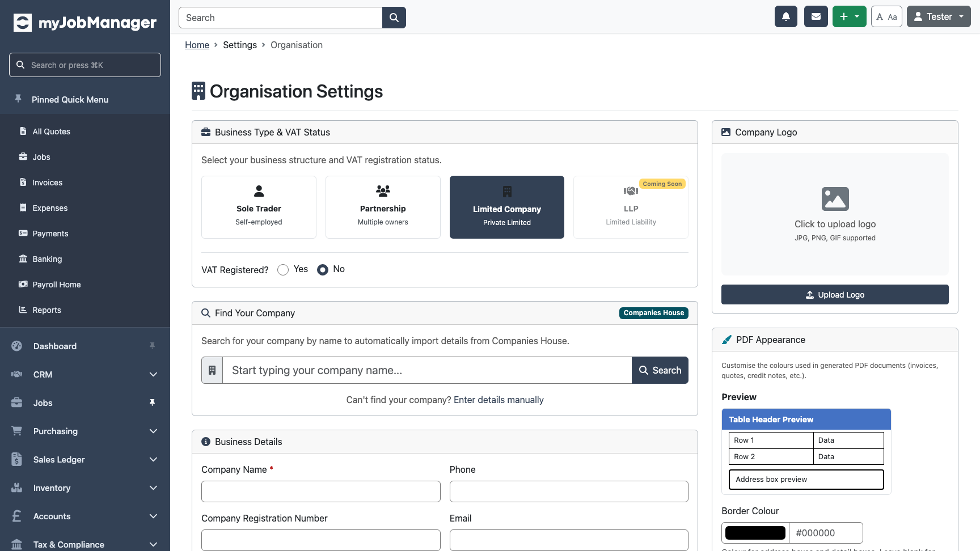
Task: Set VAT Registered to Yes
Action: (x=283, y=270)
